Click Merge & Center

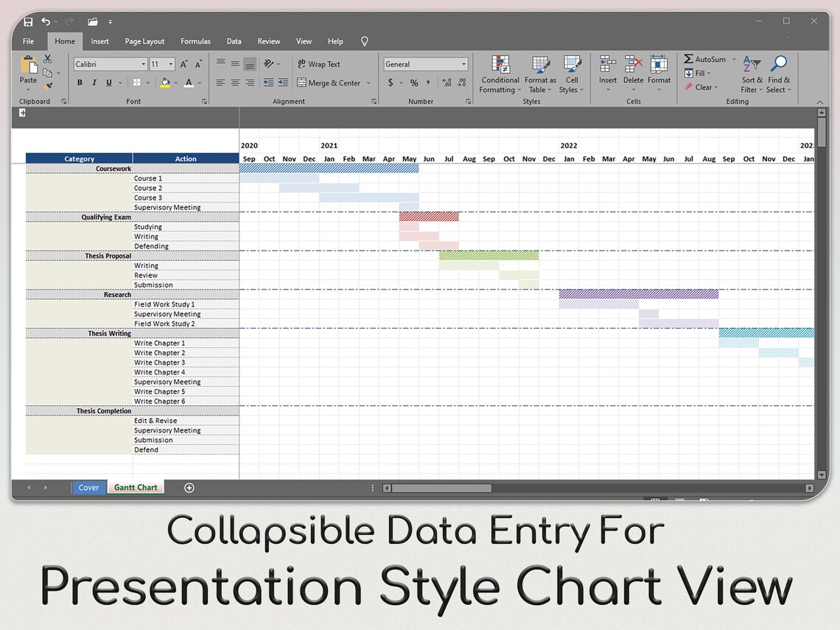tap(329, 83)
